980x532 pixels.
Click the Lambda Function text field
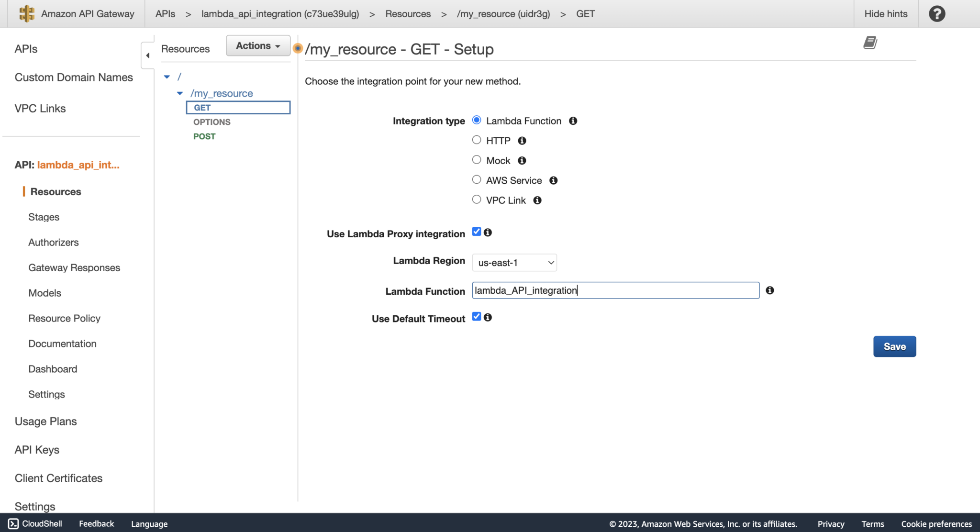pyautogui.click(x=615, y=290)
